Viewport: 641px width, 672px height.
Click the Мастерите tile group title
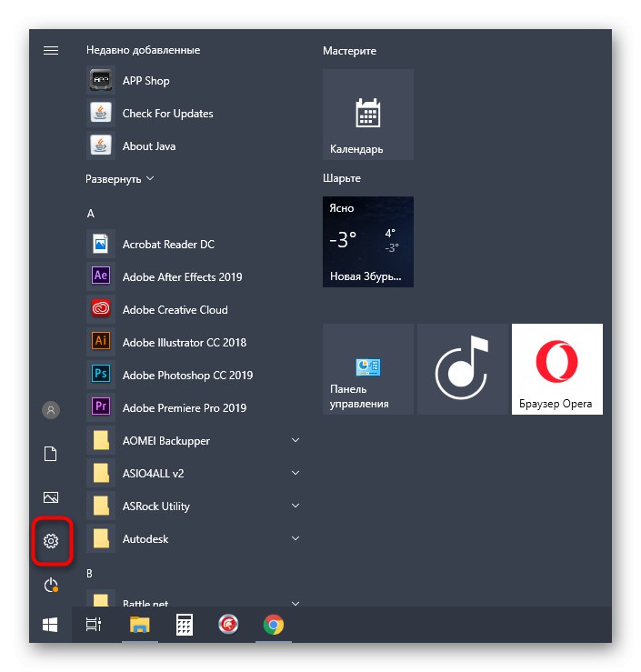[x=350, y=51]
